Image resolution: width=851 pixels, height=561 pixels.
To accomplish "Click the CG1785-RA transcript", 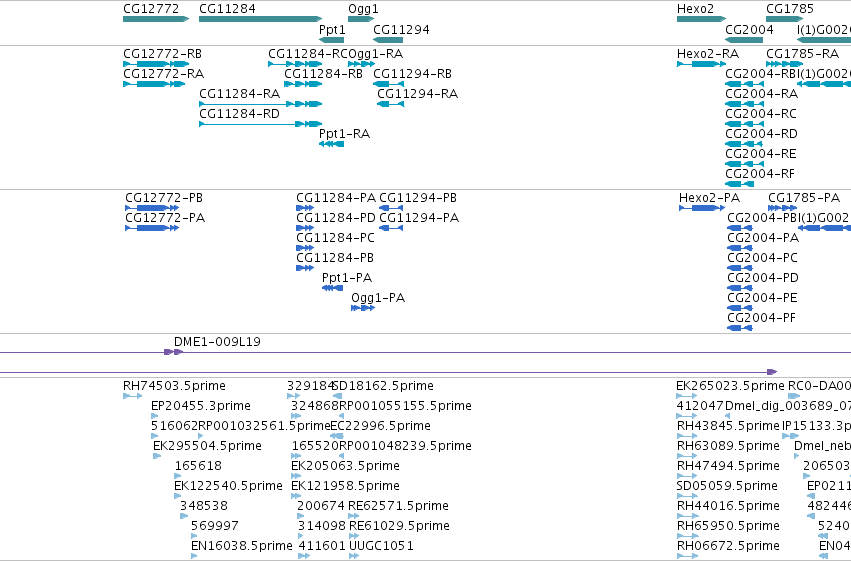I will click(784, 64).
